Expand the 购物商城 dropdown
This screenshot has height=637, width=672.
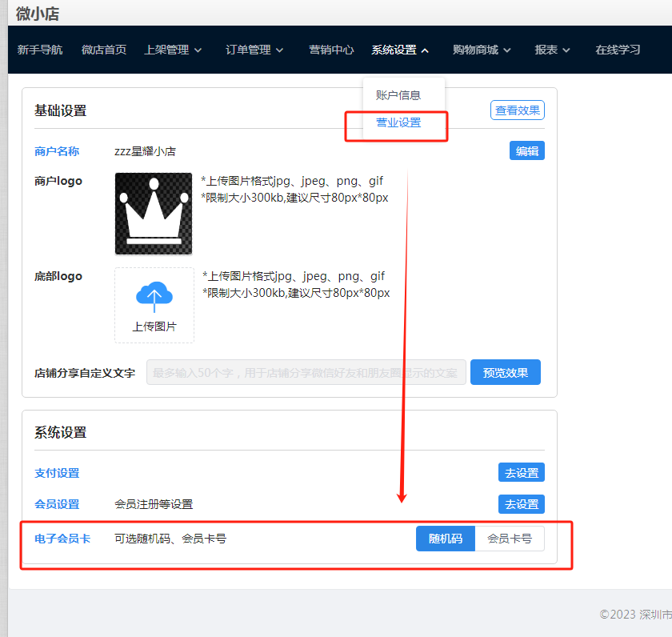pos(482,50)
